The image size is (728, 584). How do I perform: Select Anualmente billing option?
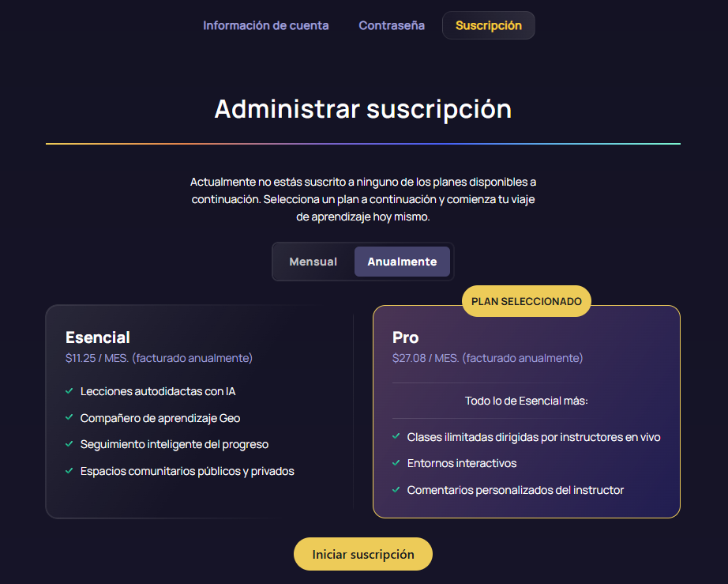point(402,262)
